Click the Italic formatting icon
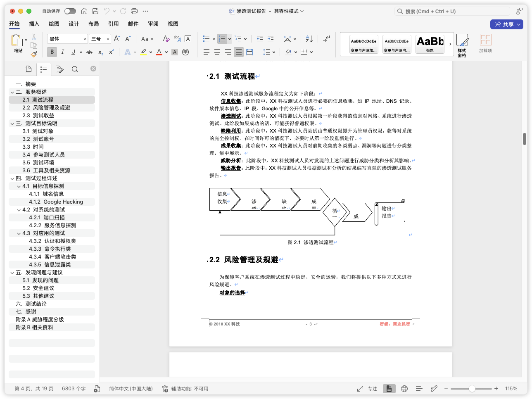The width and height of the screenshot is (532, 399). coord(63,52)
